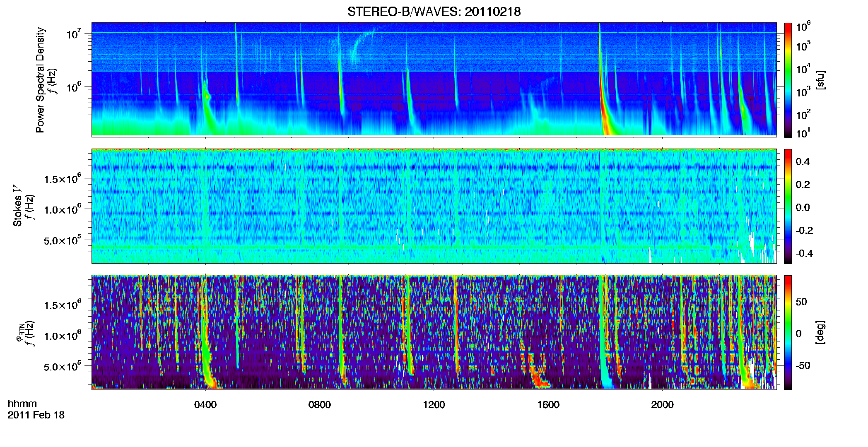This screenshot has height=447, width=868.
Task: Click the 10^1 tick on the sfu color bar
Action: point(803,133)
